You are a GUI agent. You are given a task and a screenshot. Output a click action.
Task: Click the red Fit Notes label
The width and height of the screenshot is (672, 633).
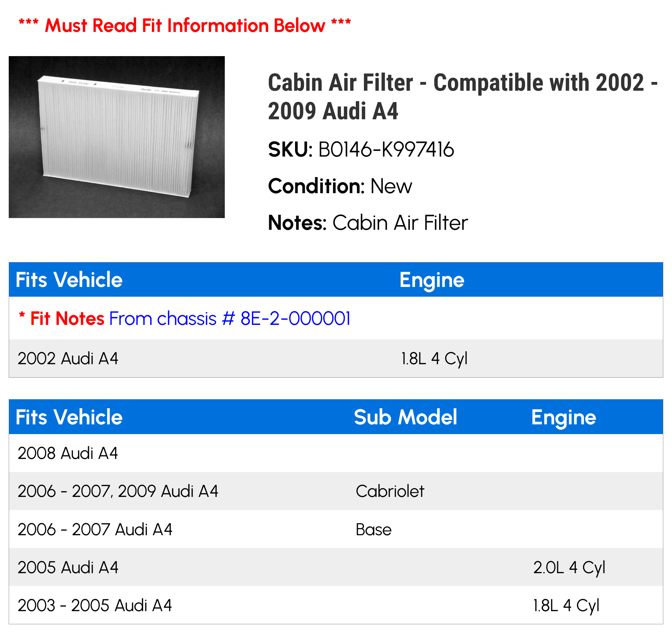pyautogui.click(x=67, y=319)
